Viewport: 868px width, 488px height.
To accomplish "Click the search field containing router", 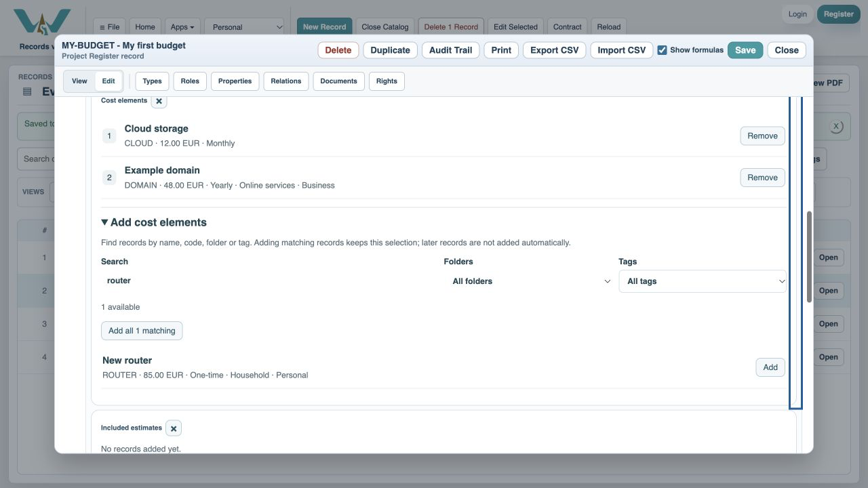I will tap(270, 281).
